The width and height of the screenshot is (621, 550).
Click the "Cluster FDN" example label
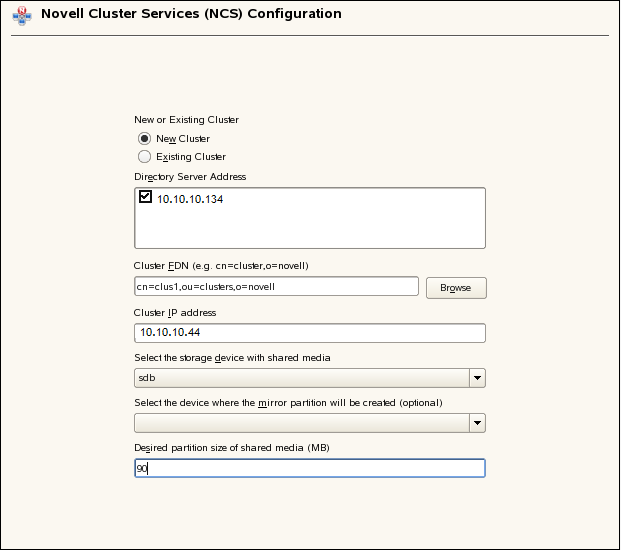(219, 267)
